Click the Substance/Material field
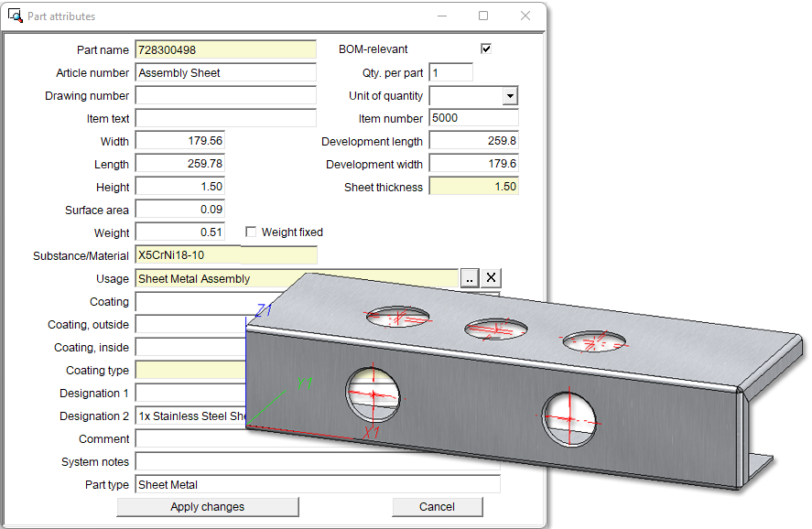 (226, 254)
